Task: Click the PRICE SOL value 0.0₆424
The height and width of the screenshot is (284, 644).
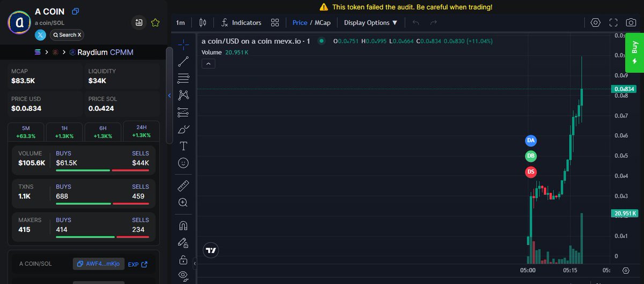Action: [101, 109]
